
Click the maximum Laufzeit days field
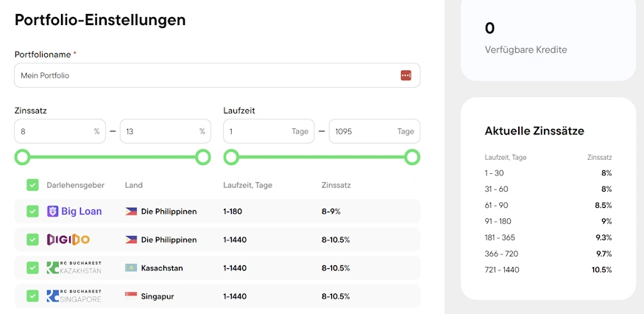(x=364, y=131)
